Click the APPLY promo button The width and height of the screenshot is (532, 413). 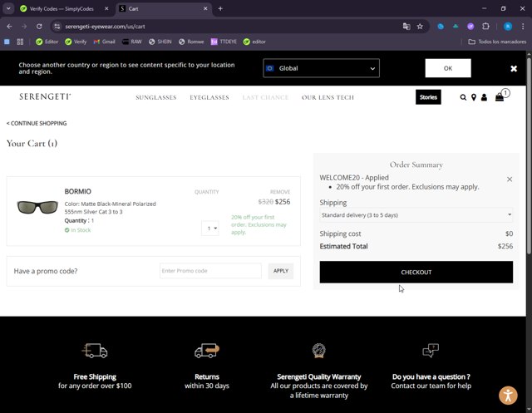pos(281,271)
